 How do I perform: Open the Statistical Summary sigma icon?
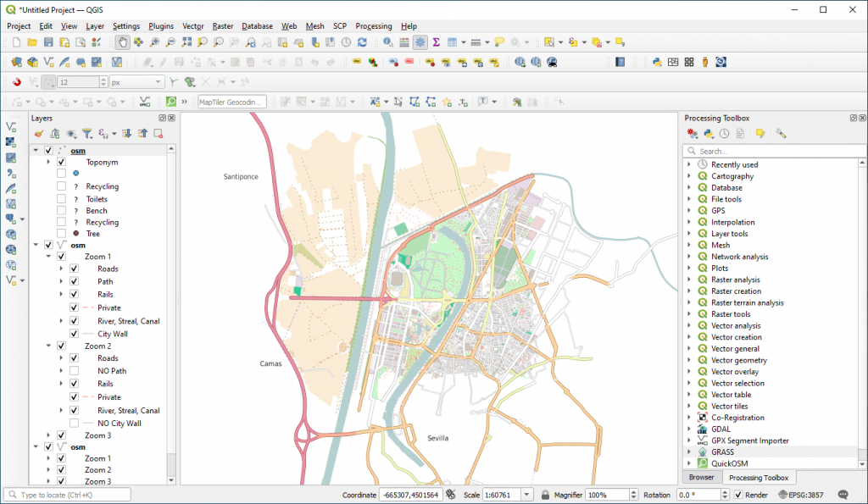437,42
